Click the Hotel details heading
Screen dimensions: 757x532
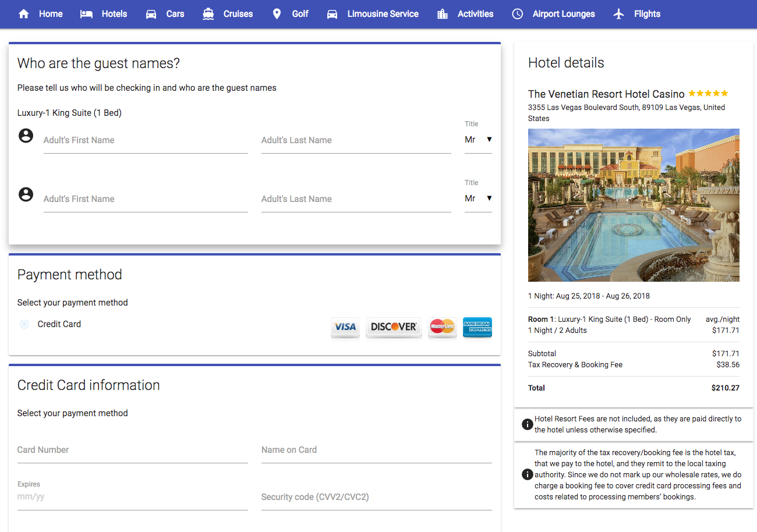point(566,63)
